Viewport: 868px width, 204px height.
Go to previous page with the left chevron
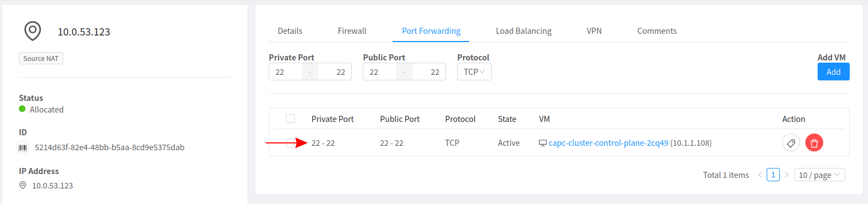pos(760,175)
